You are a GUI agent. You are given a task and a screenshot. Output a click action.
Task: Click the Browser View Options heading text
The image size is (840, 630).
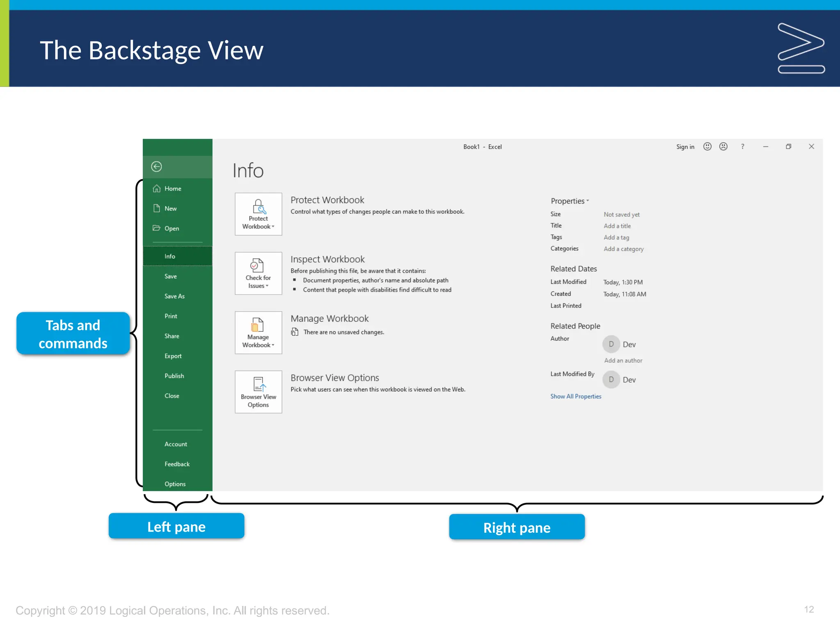pos(335,378)
